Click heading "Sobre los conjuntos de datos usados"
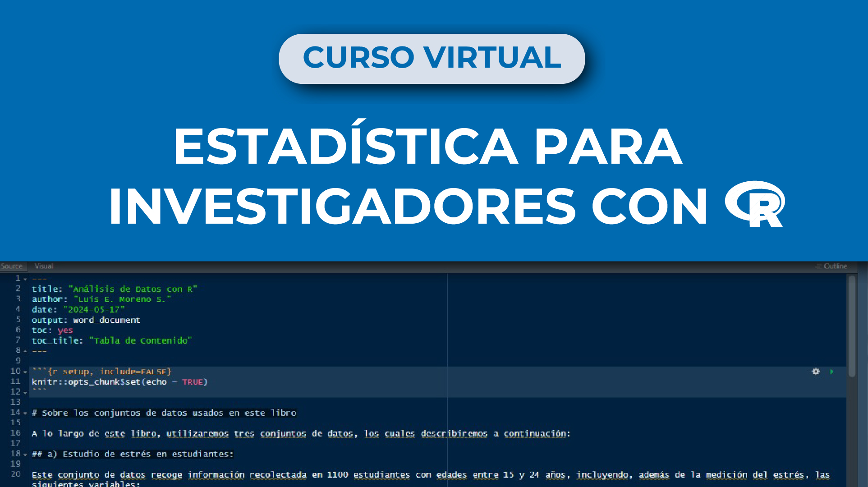 pos(164,413)
